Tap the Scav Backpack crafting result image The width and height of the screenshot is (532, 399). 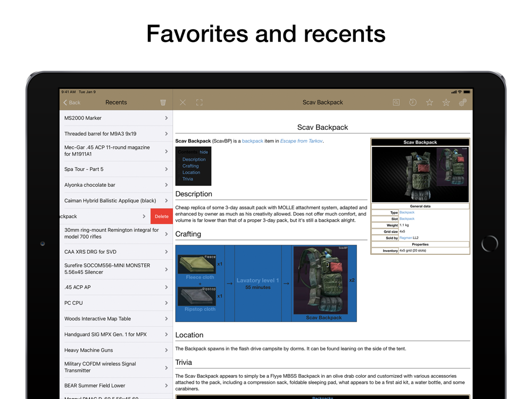point(321,280)
